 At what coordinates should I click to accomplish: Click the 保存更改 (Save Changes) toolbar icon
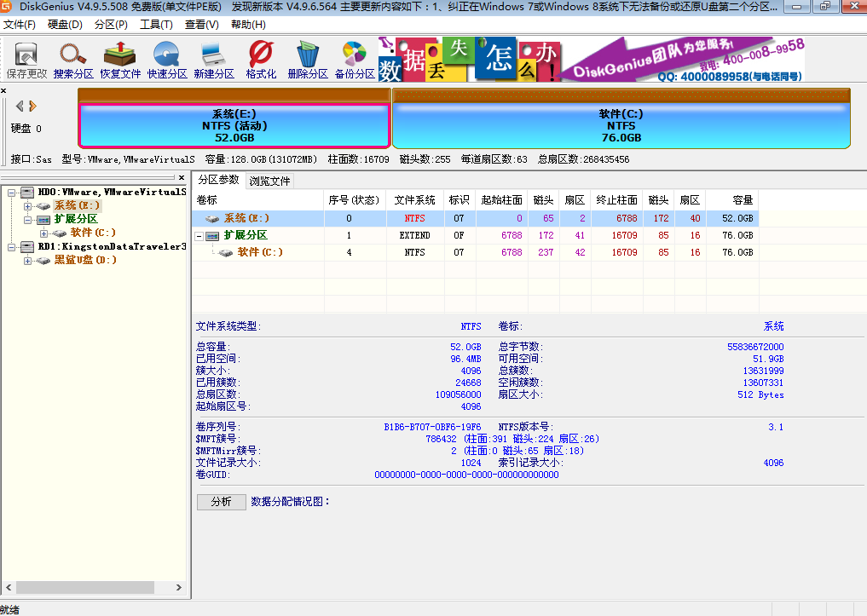click(x=26, y=60)
